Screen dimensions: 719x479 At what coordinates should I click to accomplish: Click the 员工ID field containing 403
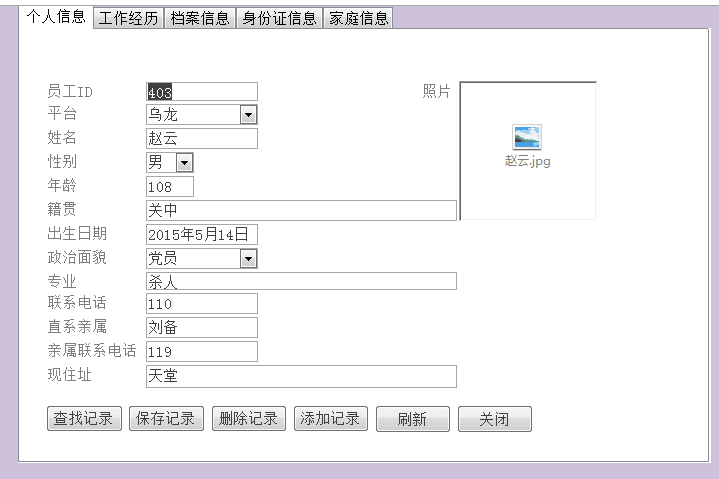click(x=201, y=92)
